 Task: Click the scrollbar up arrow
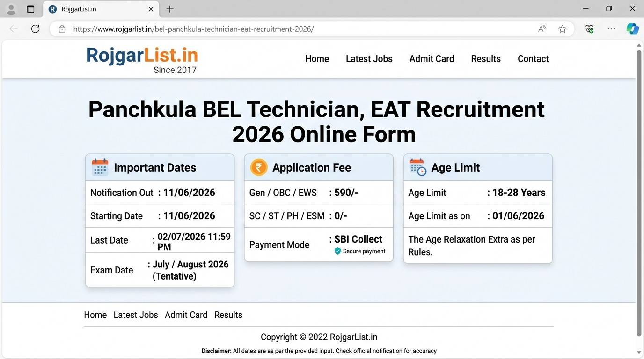click(639, 45)
